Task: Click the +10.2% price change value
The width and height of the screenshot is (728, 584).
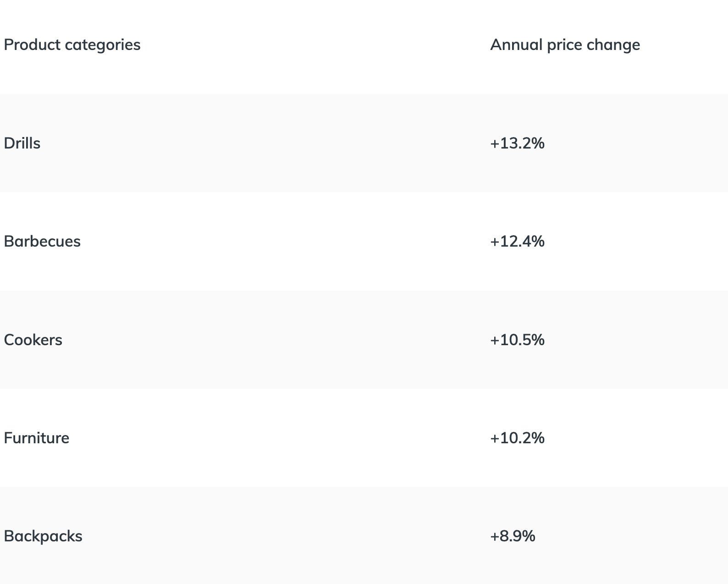Action: (x=517, y=438)
